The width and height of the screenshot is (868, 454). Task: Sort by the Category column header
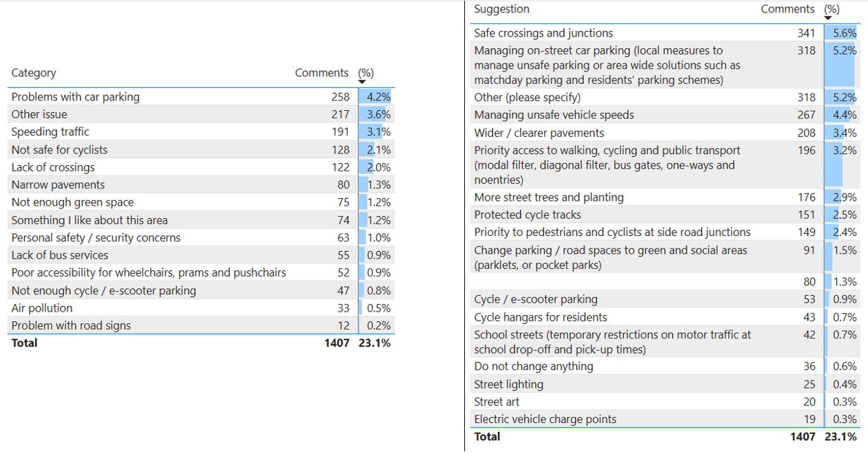coord(34,73)
